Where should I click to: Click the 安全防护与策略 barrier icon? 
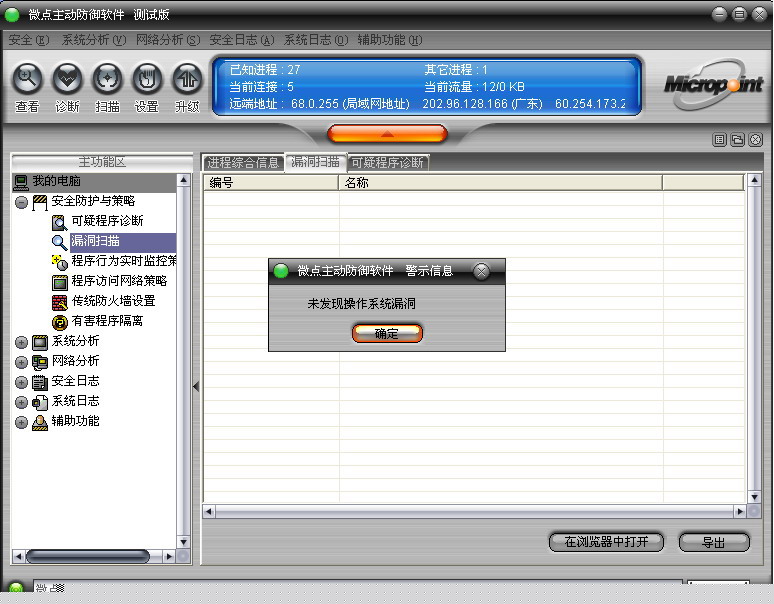click(40, 202)
